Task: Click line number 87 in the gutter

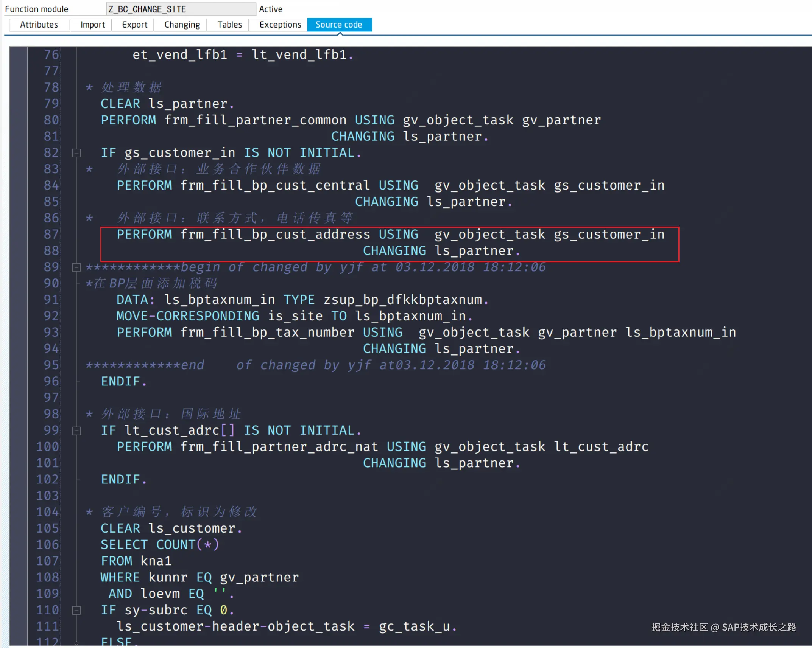Action: click(51, 234)
